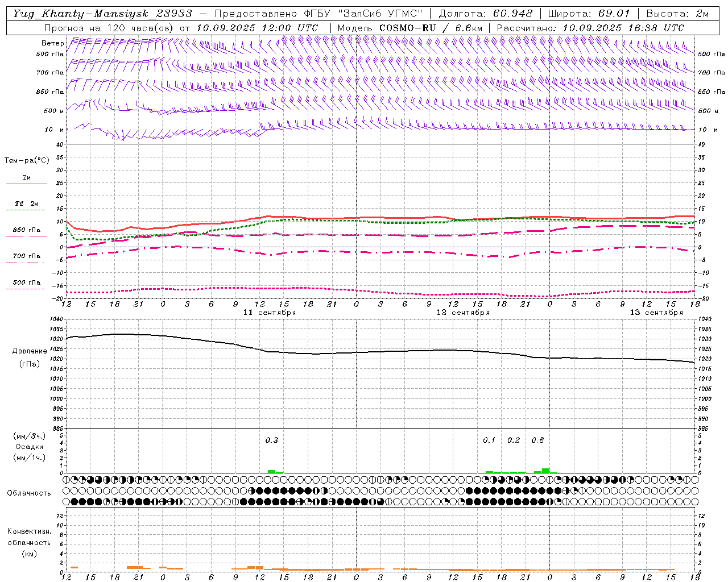728x582 pixels.
Task: Click the (мм/1ч.) unit label
Action: [x=30, y=458]
